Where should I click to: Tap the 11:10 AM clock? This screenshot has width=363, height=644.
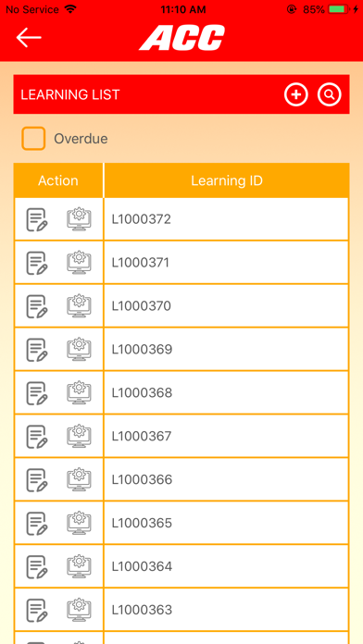click(x=183, y=9)
